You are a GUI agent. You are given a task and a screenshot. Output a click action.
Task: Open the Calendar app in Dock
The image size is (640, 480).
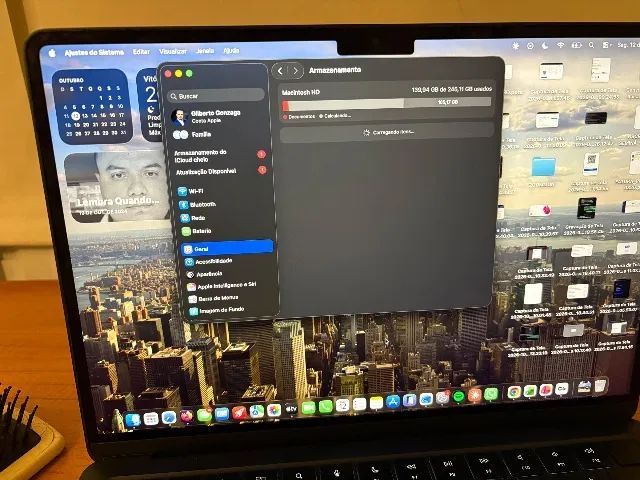tap(342, 405)
